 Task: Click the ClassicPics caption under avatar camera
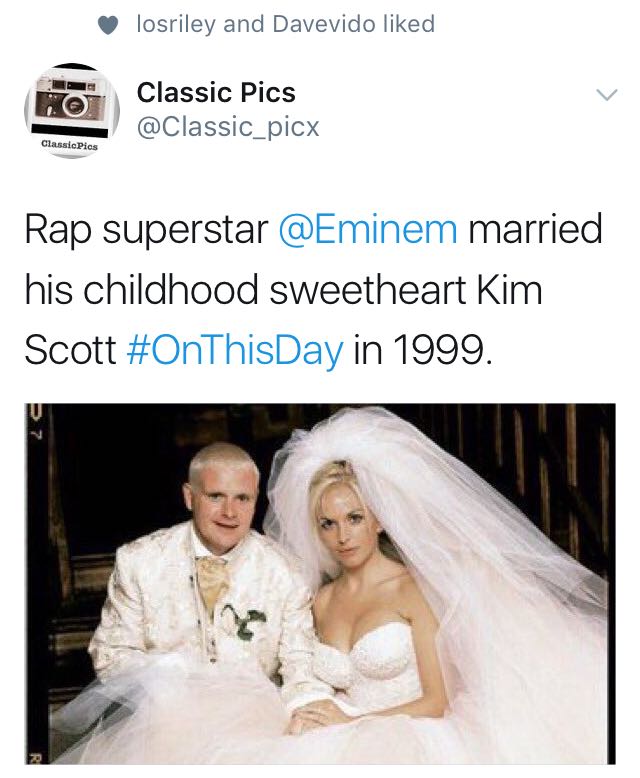(x=69, y=146)
